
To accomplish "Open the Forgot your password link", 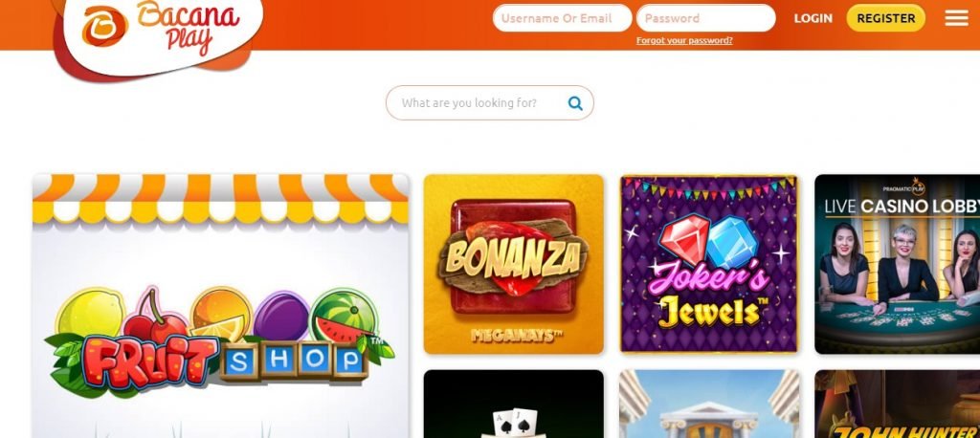I will click(x=684, y=40).
